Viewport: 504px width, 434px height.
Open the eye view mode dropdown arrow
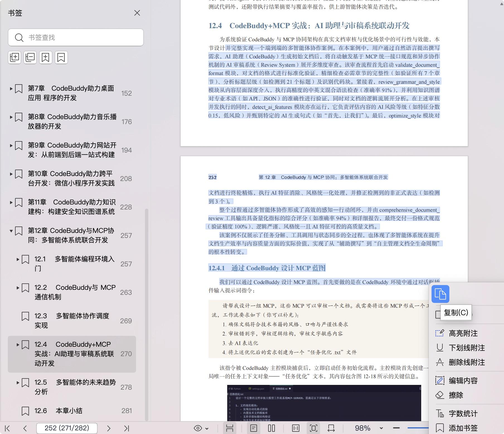coord(207,429)
